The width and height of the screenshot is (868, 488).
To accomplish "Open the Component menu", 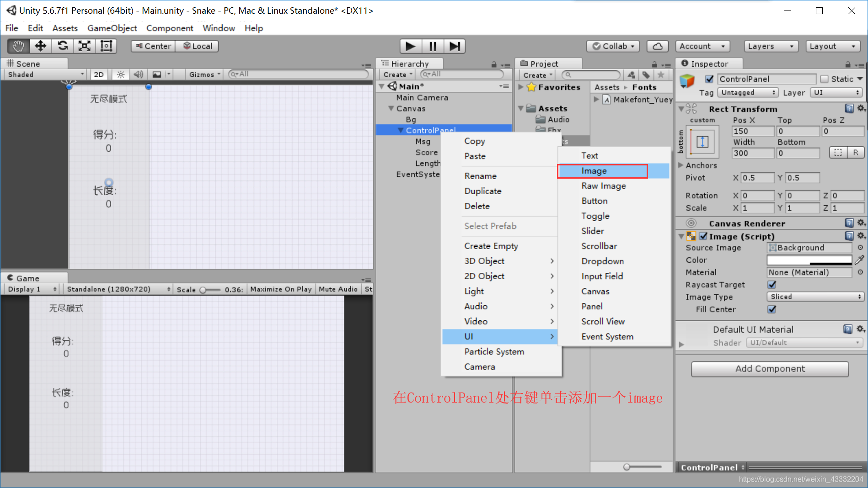I will coord(170,28).
